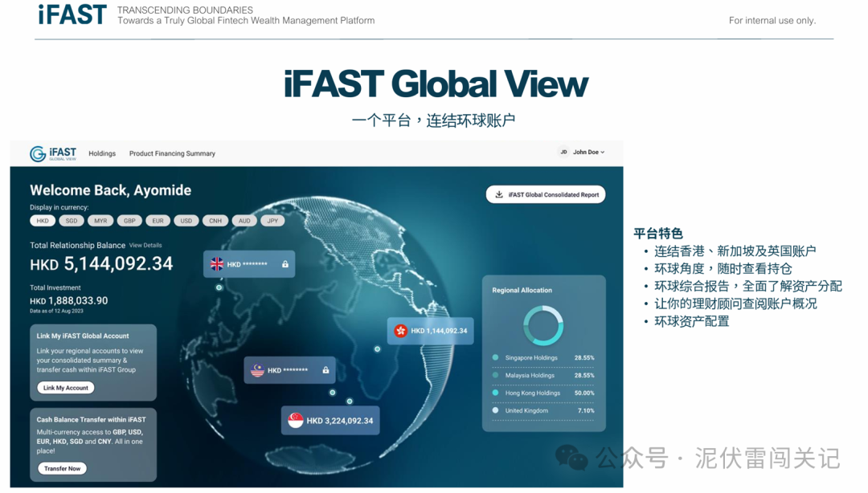Open Singapore HKD 3,224,092.34 balance card
This screenshot has width=868, height=493.
tap(330, 421)
